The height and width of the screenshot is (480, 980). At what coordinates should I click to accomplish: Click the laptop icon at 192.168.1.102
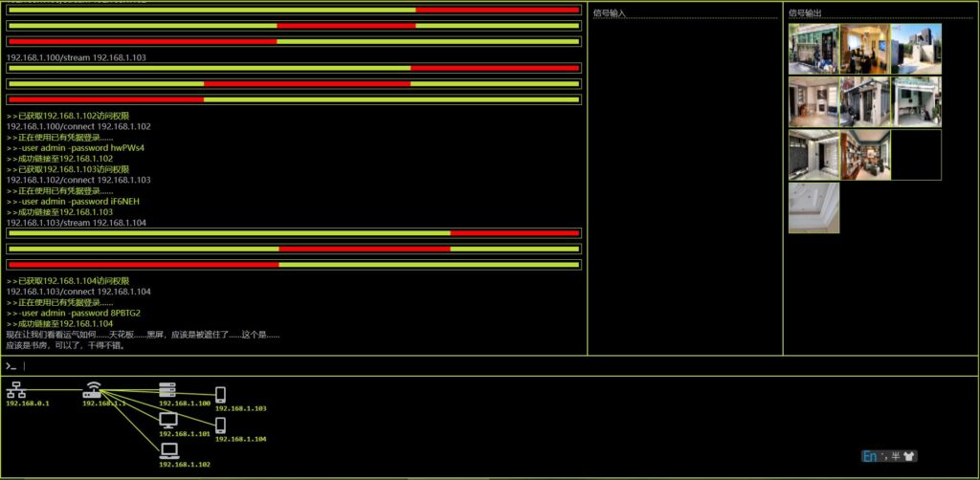pos(169,450)
